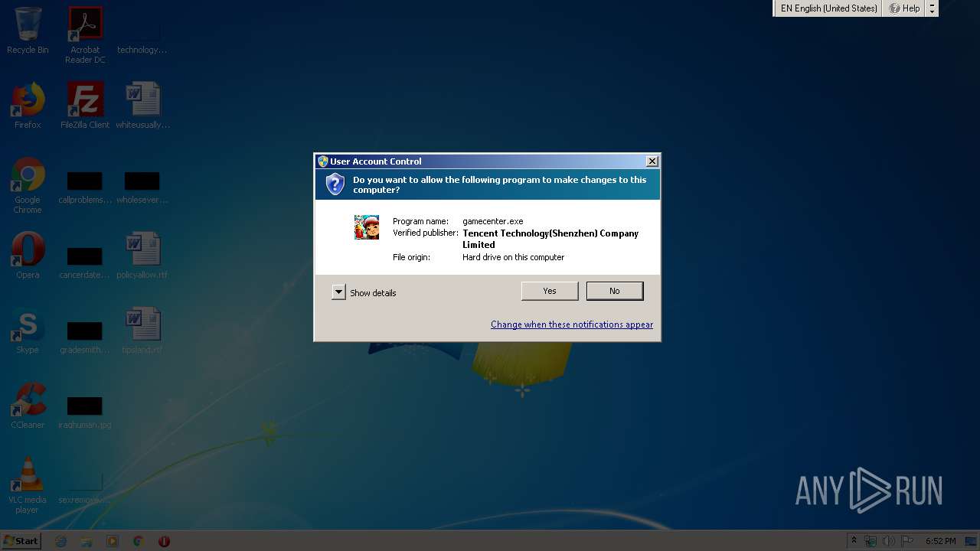Select gradesmith desktop file
Viewport: 980px width, 551px height.
pyautogui.click(x=85, y=338)
